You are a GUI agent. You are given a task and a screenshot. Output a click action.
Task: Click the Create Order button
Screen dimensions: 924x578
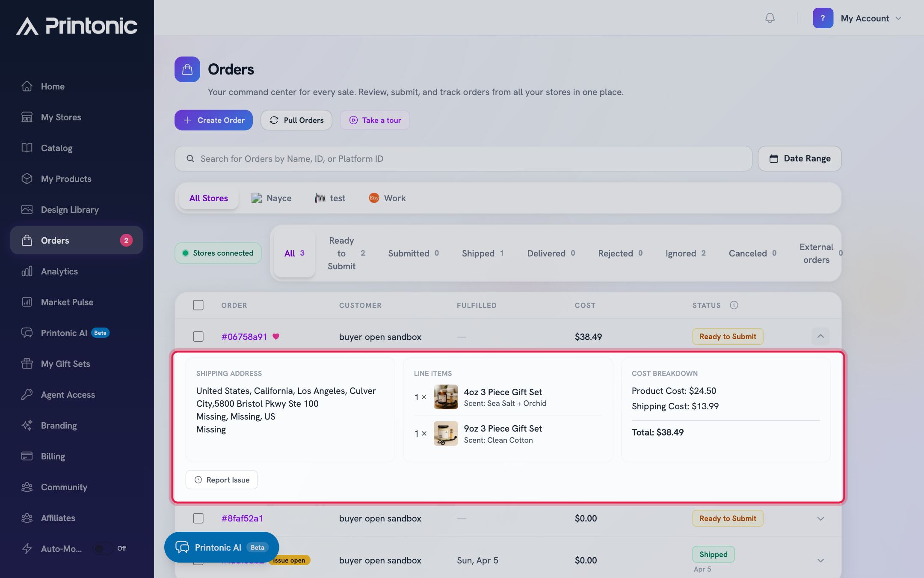pos(213,120)
